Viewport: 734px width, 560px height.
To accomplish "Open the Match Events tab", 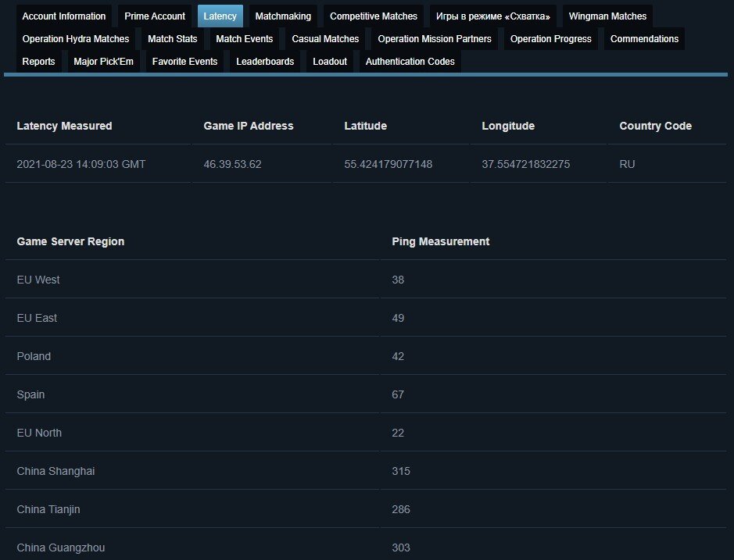I will [245, 39].
